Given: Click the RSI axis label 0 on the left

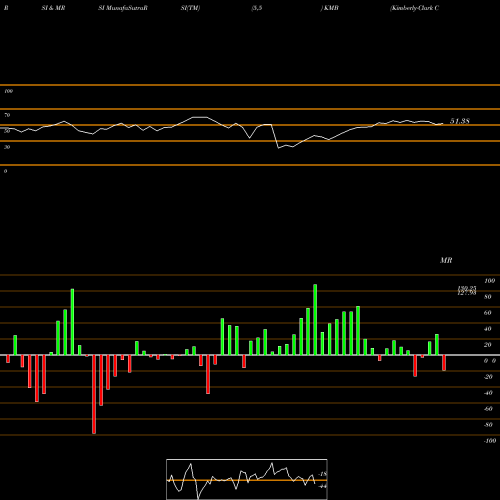Looking at the screenshot, I should (5, 171).
